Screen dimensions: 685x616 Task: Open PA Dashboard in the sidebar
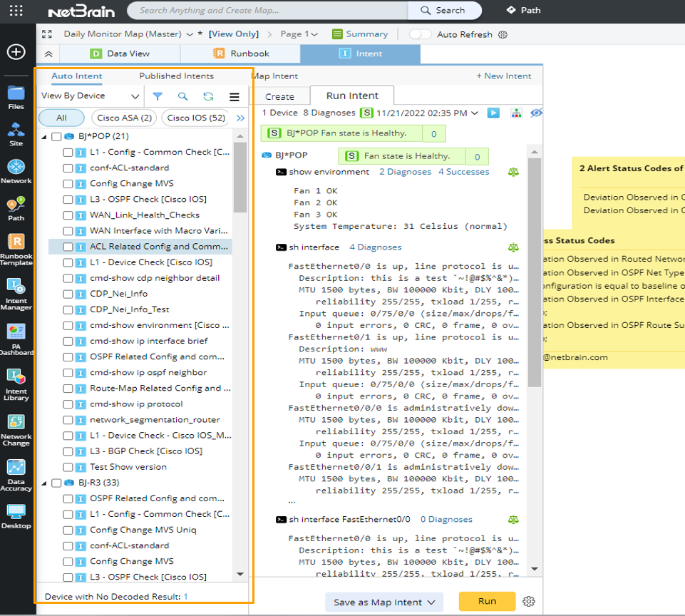click(x=16, y=339)
